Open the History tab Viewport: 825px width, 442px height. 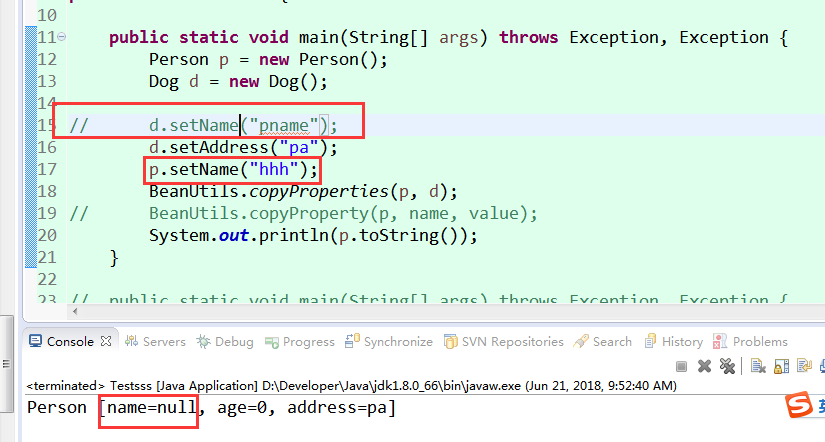coord(673,341)
